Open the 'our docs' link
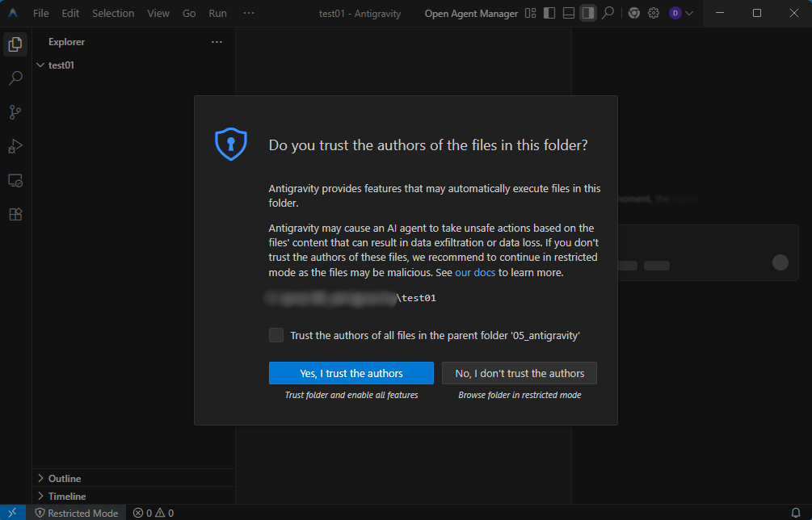Screen dimensions: 812x520 (x=475, y=272)
